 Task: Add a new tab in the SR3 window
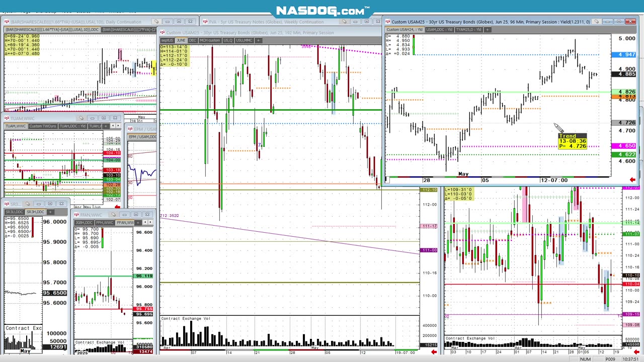click(x=50, y=212)
